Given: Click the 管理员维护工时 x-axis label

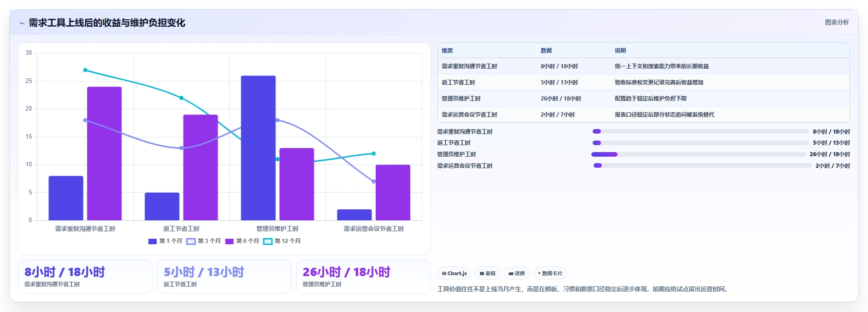Looking at the screenshot, I should coord(277,229).
